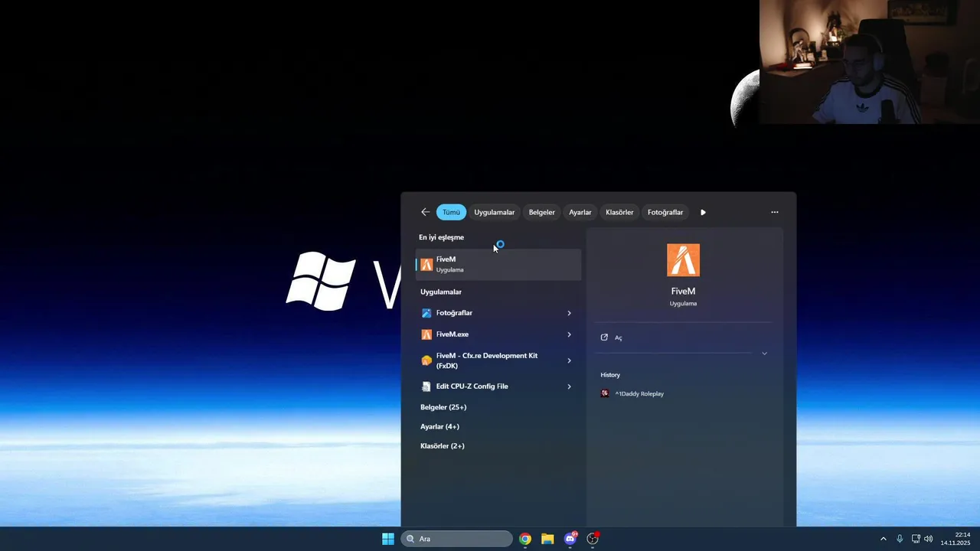The height and width of the screenshot is (551, 980).
Task: Open the OBS Studio taskbar icon
Action: (593, 539)
